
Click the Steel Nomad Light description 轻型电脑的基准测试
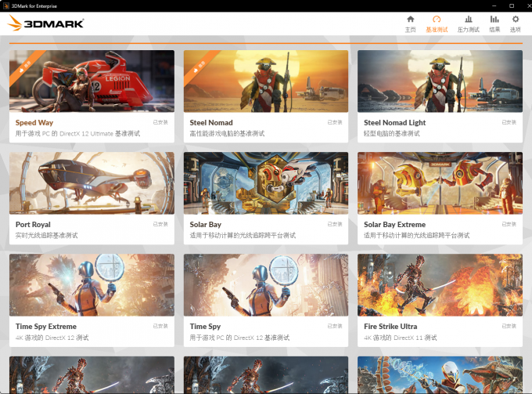pos(391,133)
